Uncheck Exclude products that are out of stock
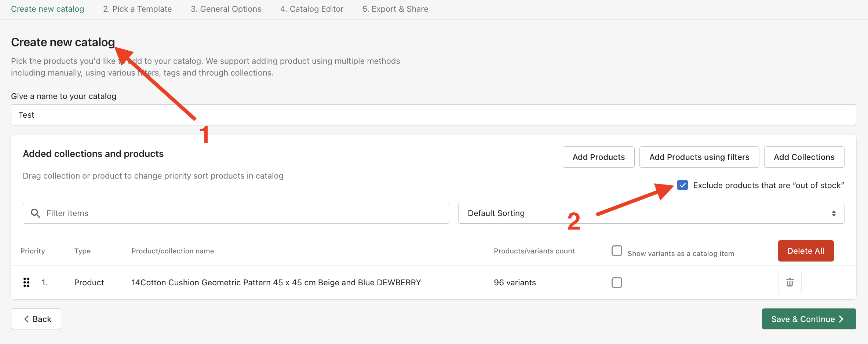Viewport: 868px width, 344px height. pyautogui.click(x=682, y=185)
